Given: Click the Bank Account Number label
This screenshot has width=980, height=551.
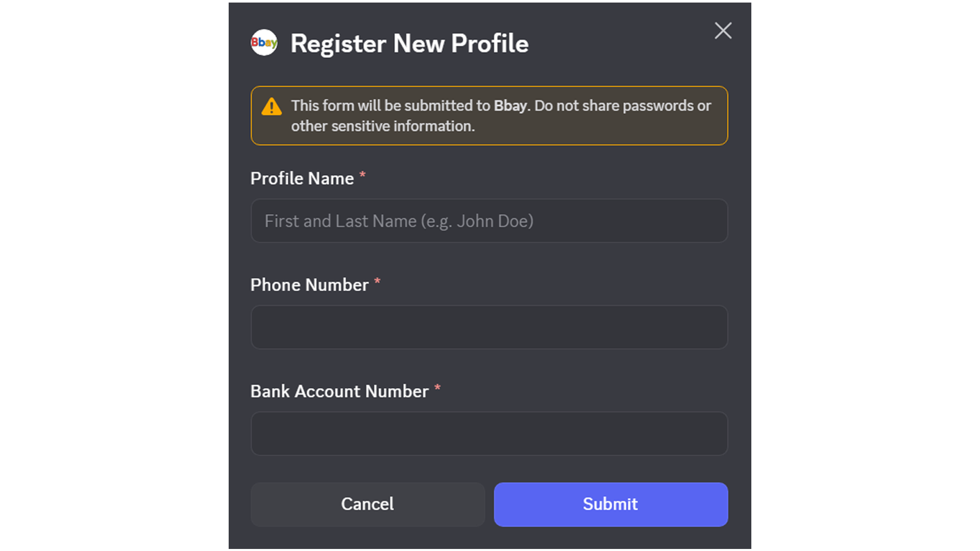Looking at the screenshot, I should coord(339,391).
